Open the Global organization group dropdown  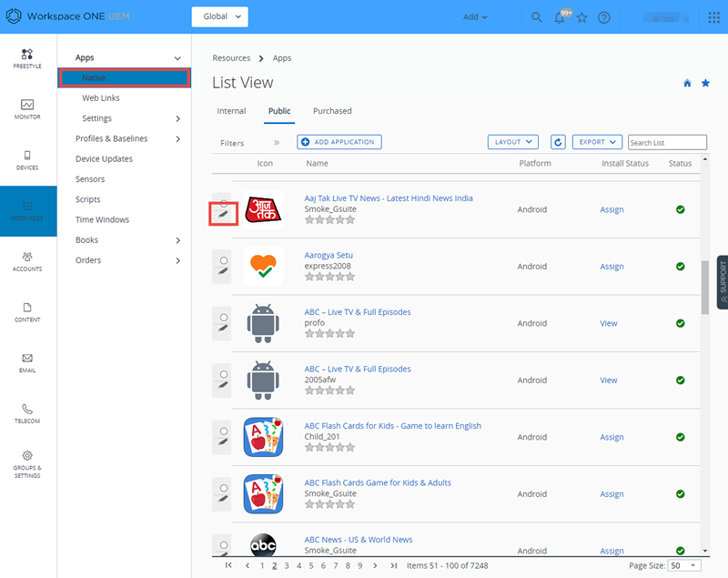[219, 16]
